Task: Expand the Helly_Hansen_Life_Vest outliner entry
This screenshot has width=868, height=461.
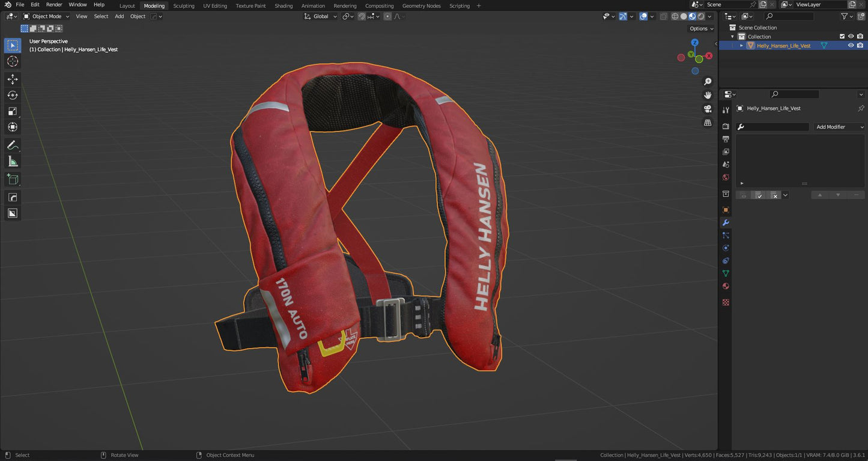Action: [741, 45]
